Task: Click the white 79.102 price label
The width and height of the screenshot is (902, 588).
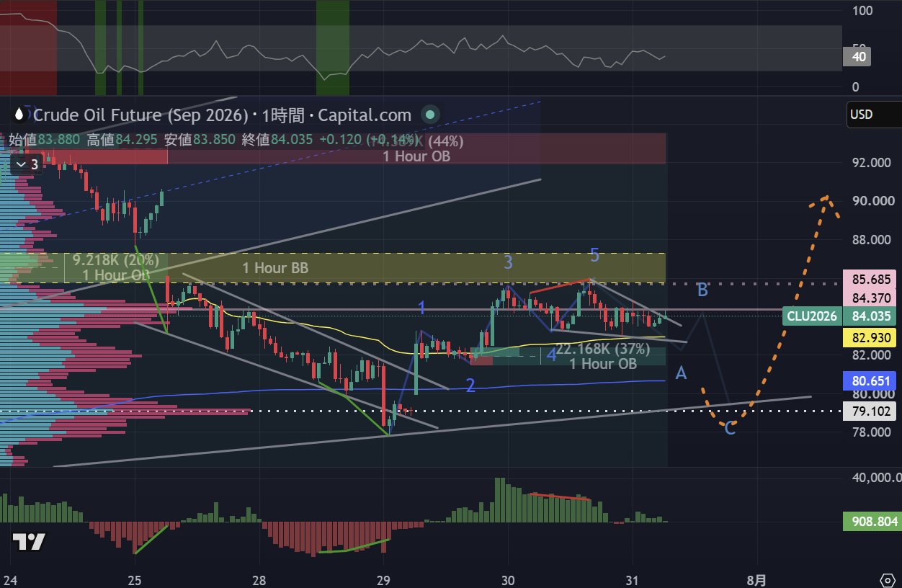Action: click(x=872, y=412)
